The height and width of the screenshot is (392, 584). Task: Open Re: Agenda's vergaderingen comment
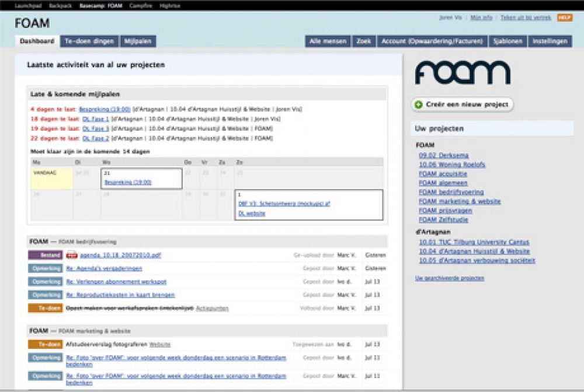click(x=104, y=268)
